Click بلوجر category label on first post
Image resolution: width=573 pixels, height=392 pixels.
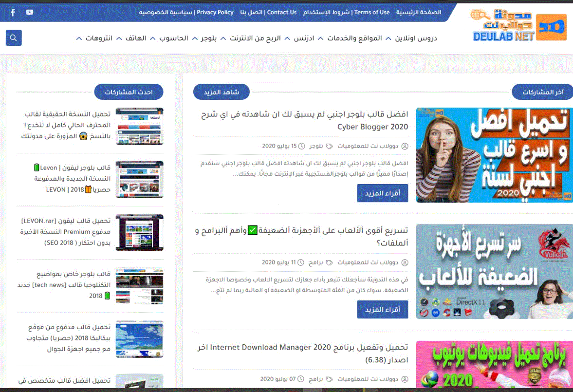(316, 146)
